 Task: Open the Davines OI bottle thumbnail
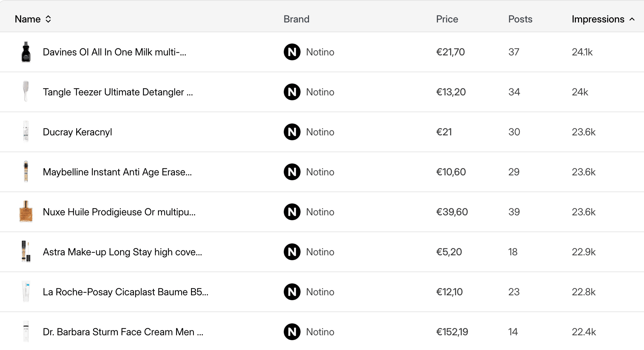[x=26, y=52]
